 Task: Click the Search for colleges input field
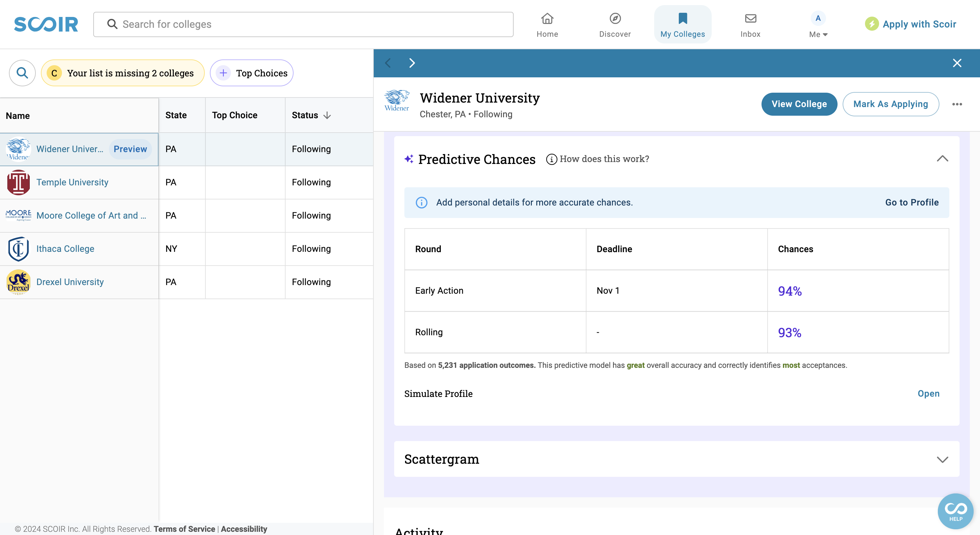303,24
